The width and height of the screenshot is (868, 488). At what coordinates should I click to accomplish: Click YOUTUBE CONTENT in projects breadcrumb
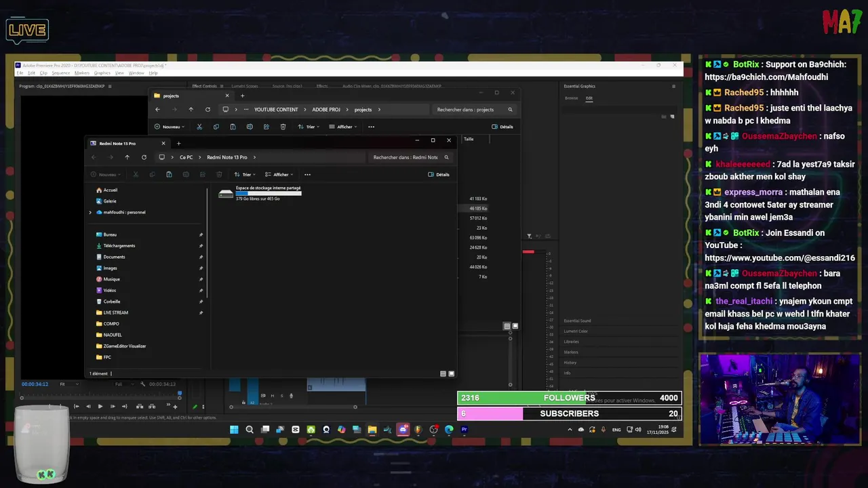point(276,110)
